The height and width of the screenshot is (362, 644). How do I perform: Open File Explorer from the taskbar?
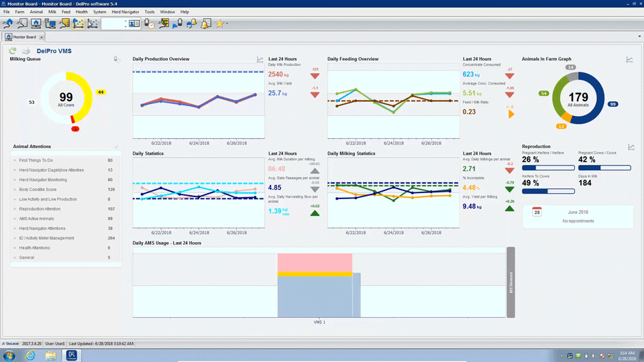tap(50, 355)
